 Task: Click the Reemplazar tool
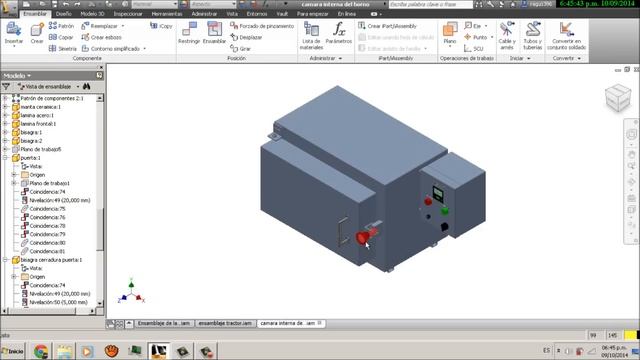click(100, 26)
